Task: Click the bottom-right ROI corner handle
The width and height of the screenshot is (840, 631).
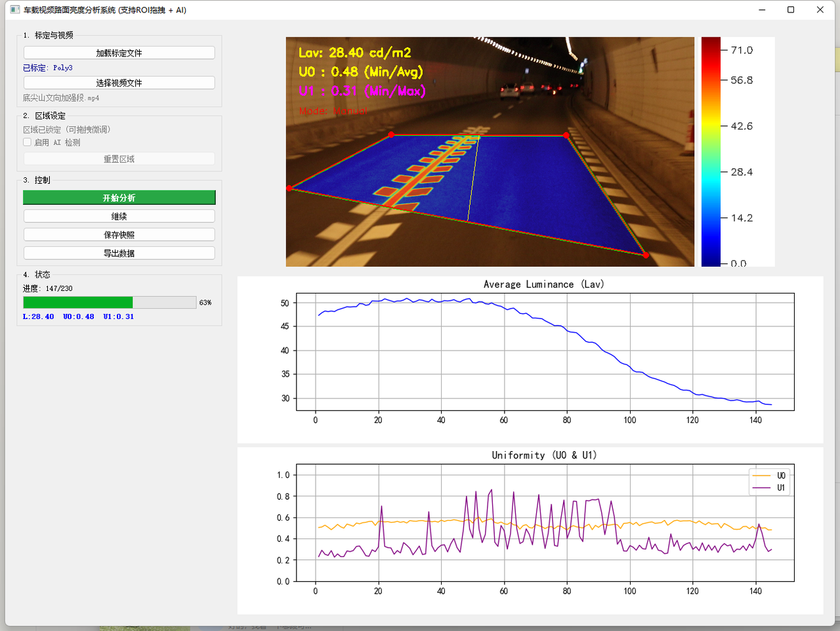Action: [646, 255]
